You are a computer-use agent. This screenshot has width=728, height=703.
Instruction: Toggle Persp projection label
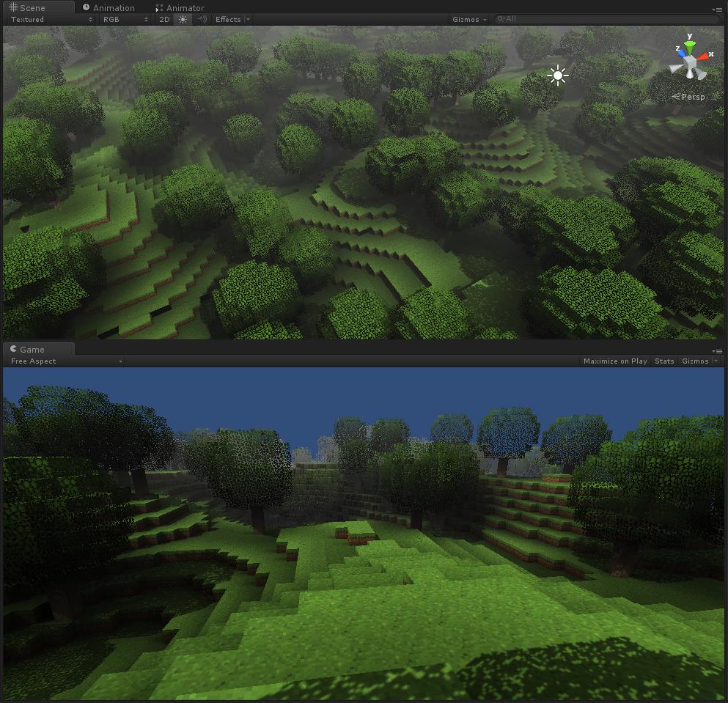click(x=688, y=97)
